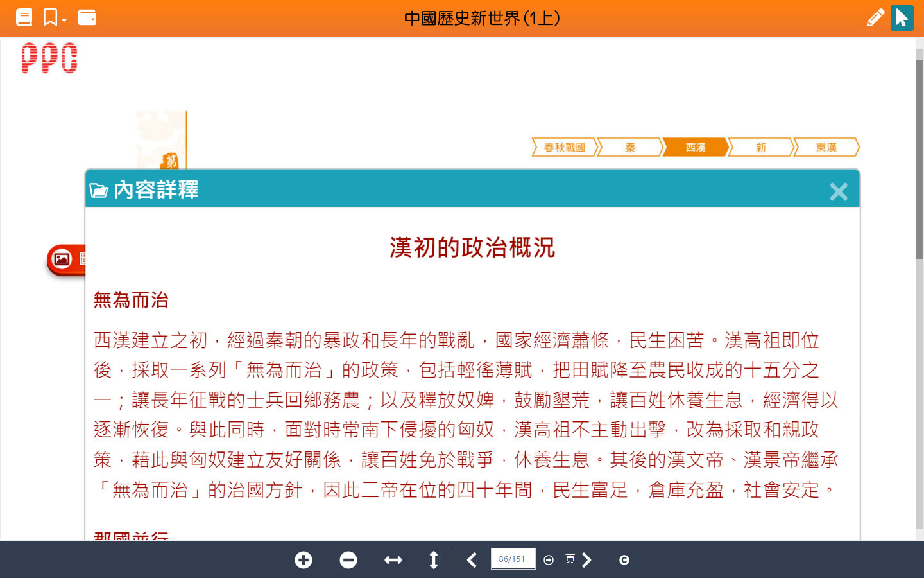
Task: Switch to the 東漢 timeline tab
Action: pyautogui.click(x=826, y=148)
